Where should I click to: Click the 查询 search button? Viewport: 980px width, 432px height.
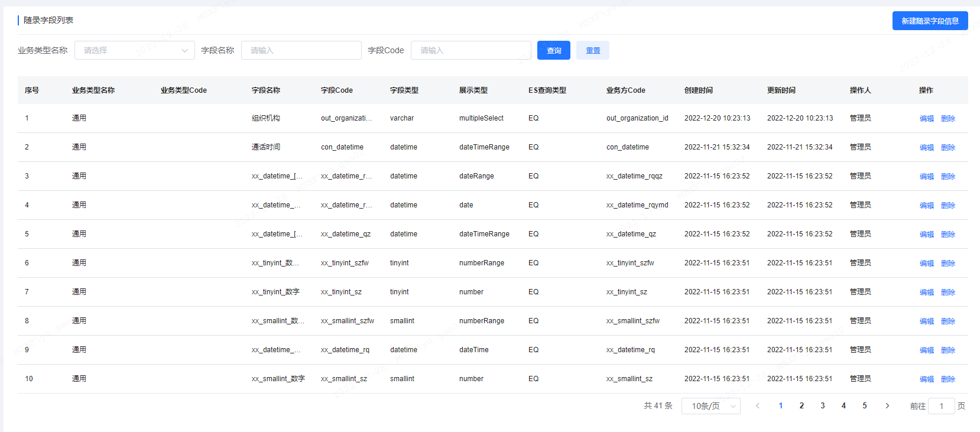click(x=554, y=50)
